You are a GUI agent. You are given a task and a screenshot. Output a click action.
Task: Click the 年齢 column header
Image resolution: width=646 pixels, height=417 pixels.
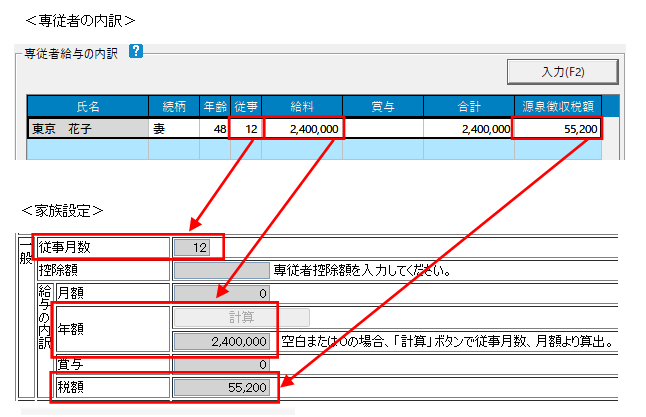214,106
